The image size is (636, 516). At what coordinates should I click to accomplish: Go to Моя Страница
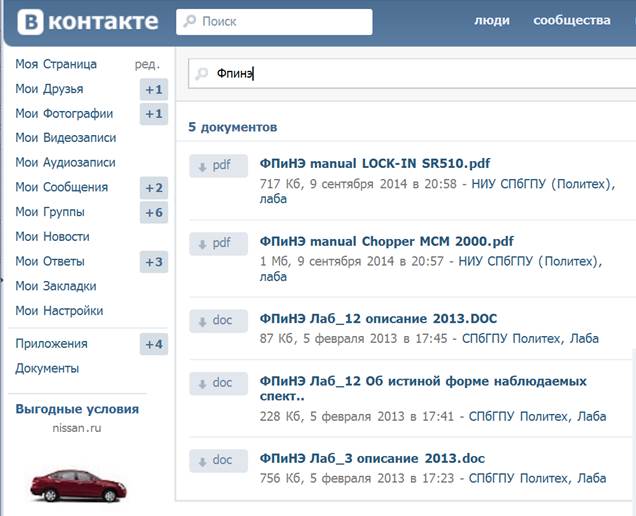coord(56,64)
